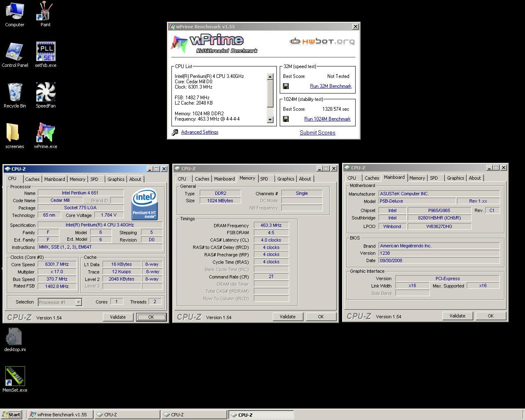Open Advanced Settings link
The width and height of the screenshot is (525, 420).
pos(200,132)
